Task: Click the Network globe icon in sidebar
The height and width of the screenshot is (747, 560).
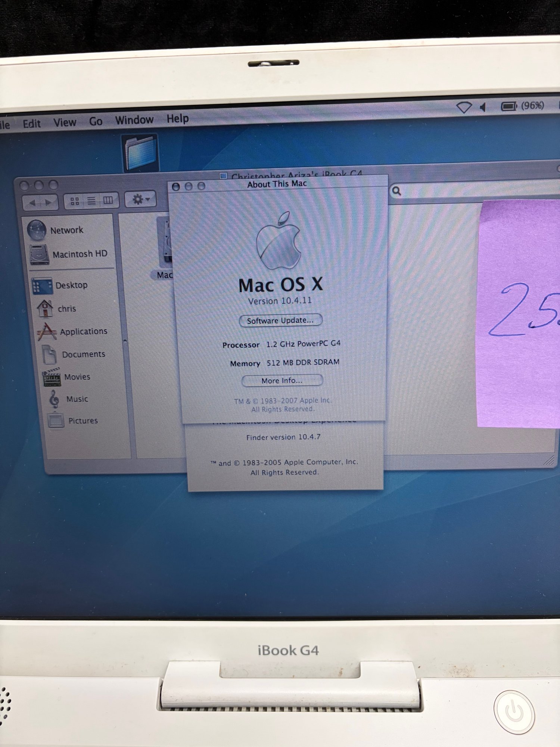Action: point(37,230)
